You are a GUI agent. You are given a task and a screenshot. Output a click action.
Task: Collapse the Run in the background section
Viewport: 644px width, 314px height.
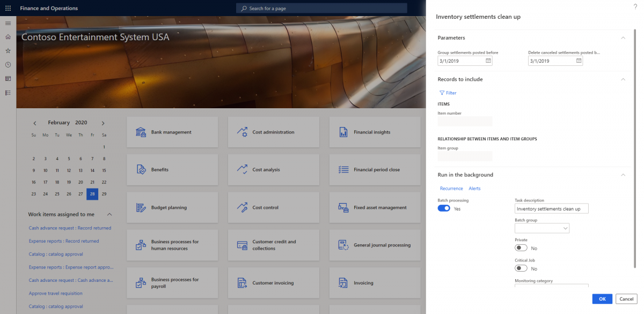623,175
